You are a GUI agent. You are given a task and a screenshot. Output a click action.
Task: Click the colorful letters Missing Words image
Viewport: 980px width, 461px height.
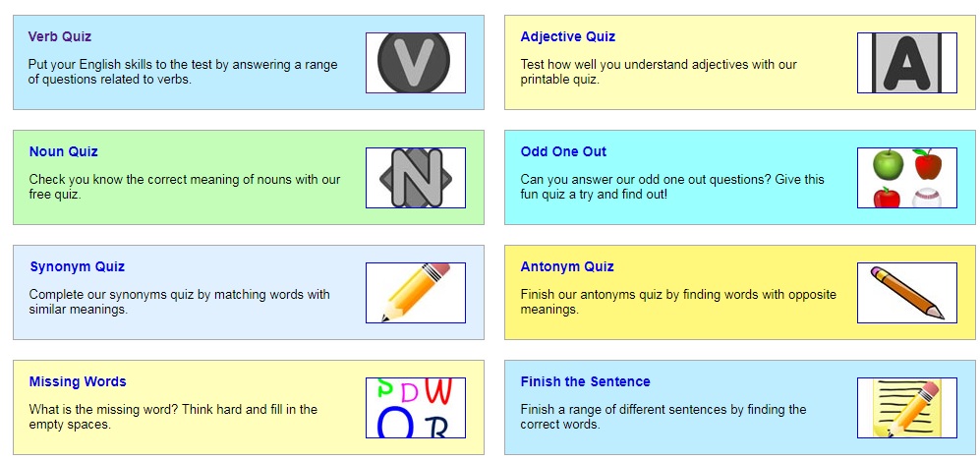tap(416, 407)
